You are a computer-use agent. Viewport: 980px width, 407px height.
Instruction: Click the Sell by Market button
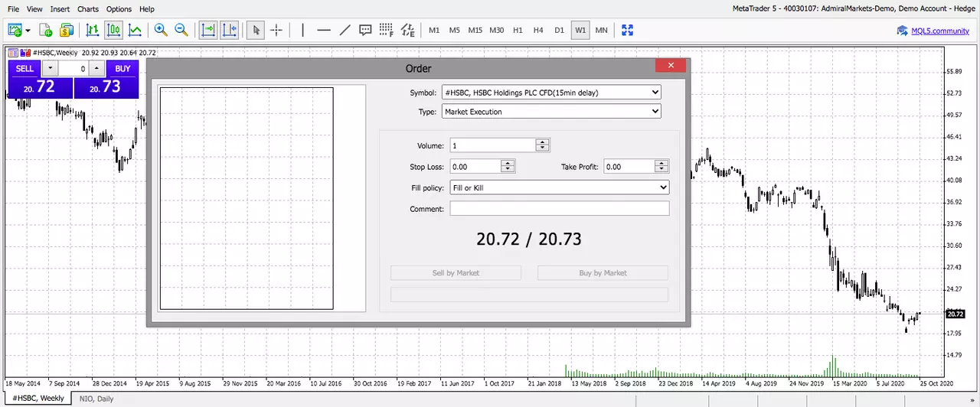[456, 273]
